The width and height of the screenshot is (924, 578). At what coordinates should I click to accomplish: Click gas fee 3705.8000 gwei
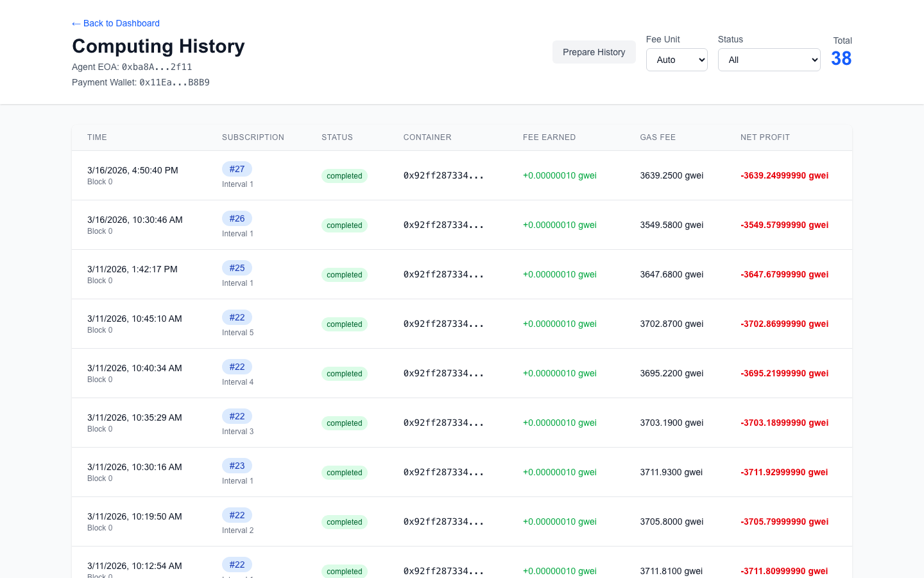672,521
